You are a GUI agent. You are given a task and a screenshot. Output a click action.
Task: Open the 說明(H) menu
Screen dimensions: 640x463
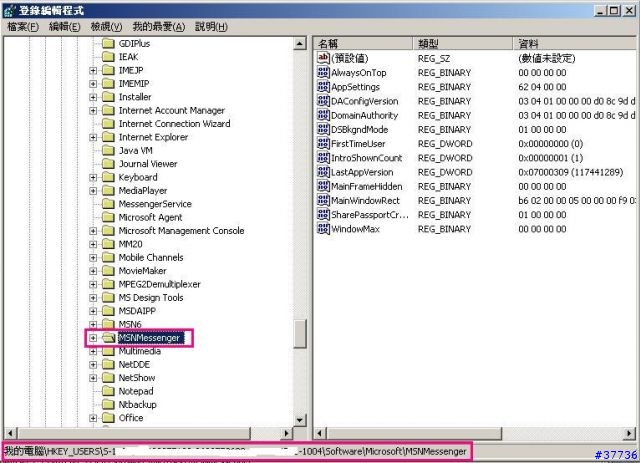211,27
